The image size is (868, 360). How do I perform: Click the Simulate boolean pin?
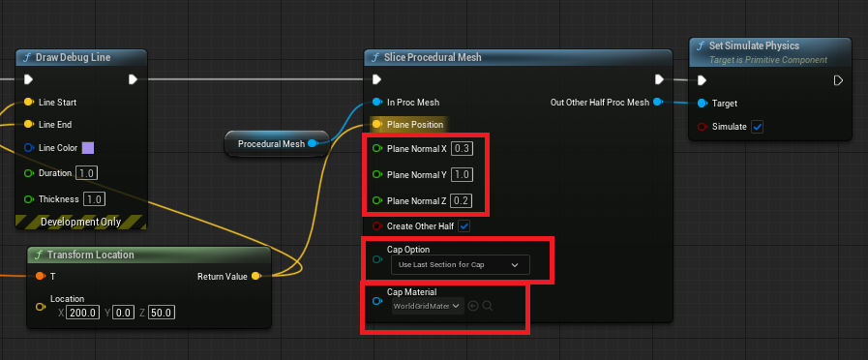point(703,127)
